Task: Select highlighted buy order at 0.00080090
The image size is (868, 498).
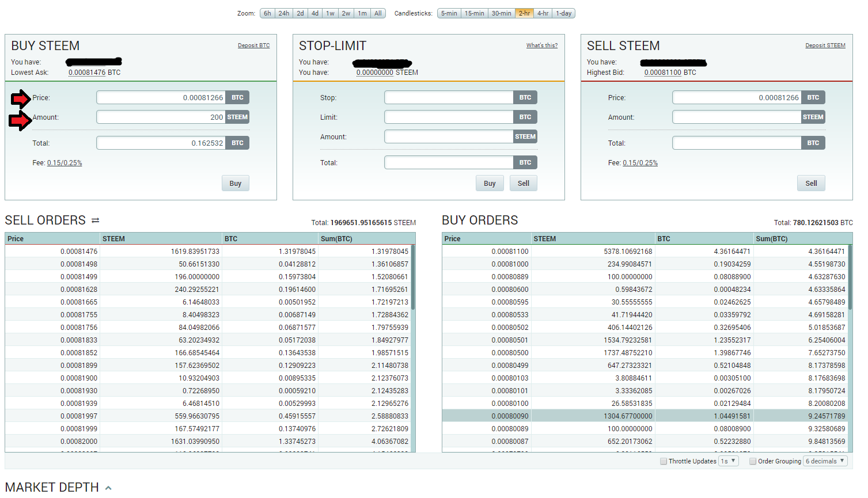Action: click(x=645, y=416)
